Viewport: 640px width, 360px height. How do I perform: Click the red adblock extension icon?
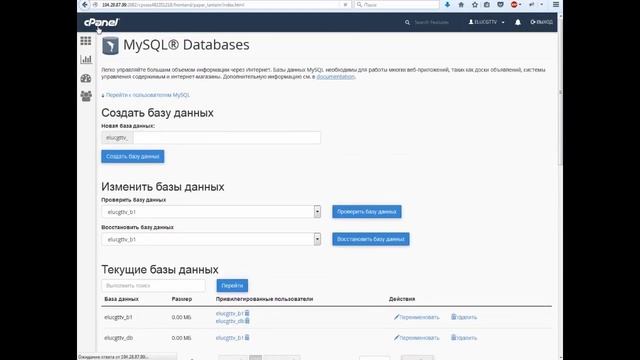[x=514, y=4]
